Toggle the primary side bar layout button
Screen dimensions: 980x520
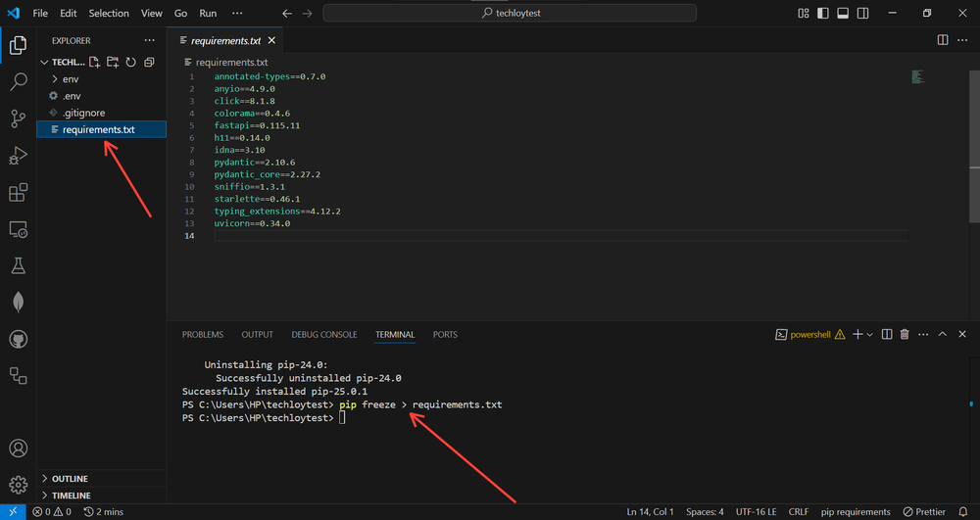[821, 14]
